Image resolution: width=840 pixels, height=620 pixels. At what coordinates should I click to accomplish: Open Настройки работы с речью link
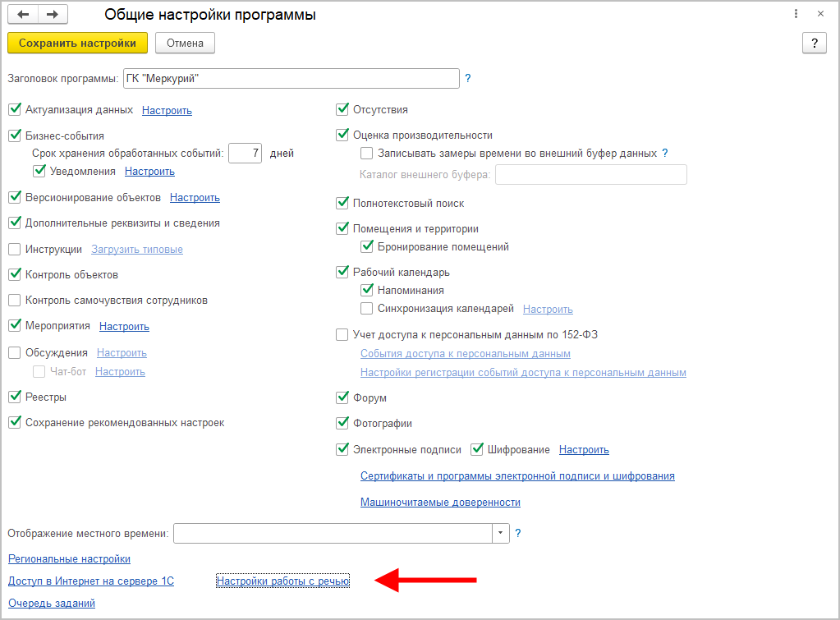coord(282,581)
